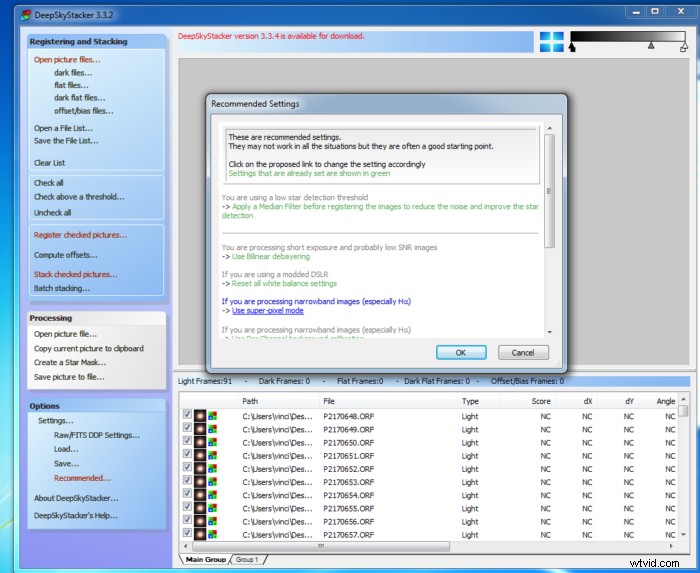
Task: Open the Group 1 tab
Action: pyautogui.click(x=246, y=560)
